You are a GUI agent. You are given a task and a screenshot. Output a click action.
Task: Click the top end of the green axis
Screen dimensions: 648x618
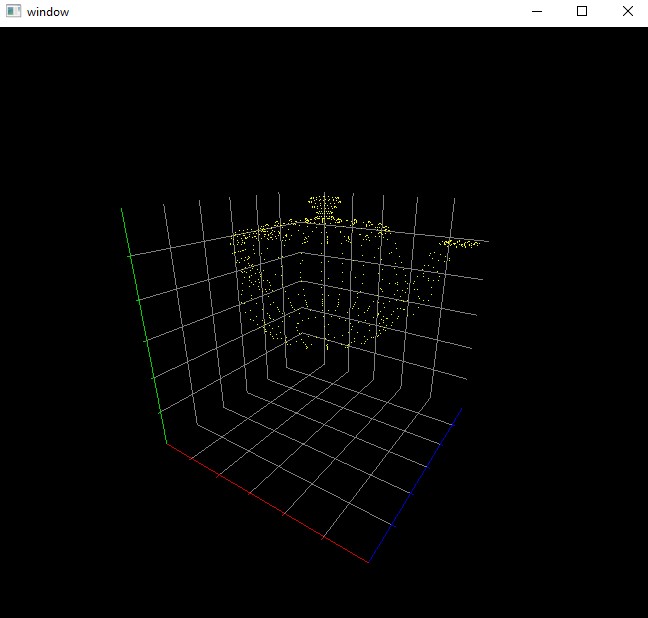point(121,209)
